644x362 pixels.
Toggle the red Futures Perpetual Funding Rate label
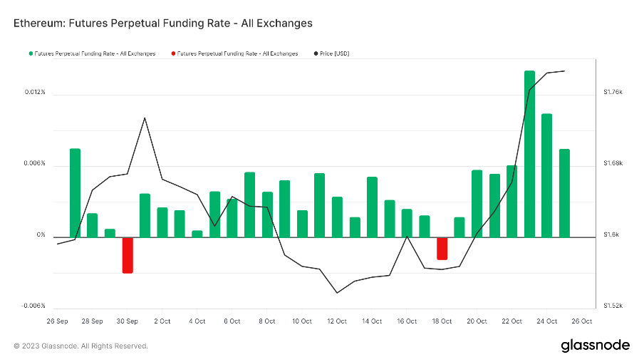[237, 53]
